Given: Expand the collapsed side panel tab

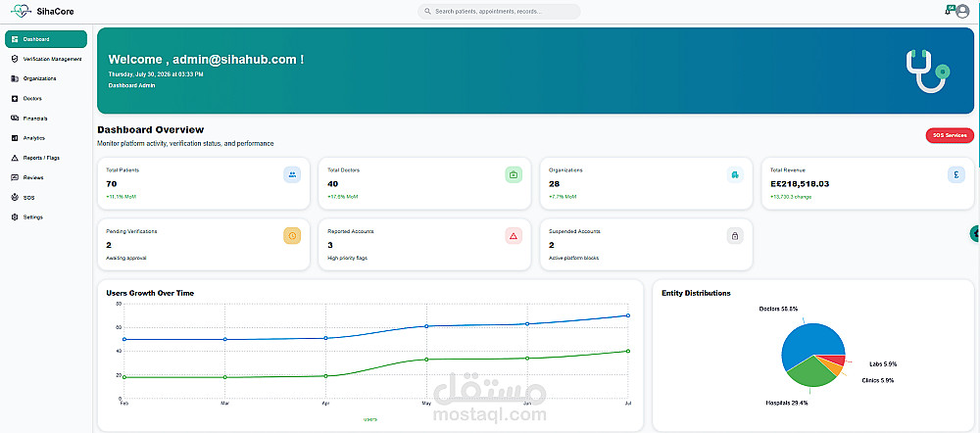Looking at the screenshot, I should coord(975,233).
